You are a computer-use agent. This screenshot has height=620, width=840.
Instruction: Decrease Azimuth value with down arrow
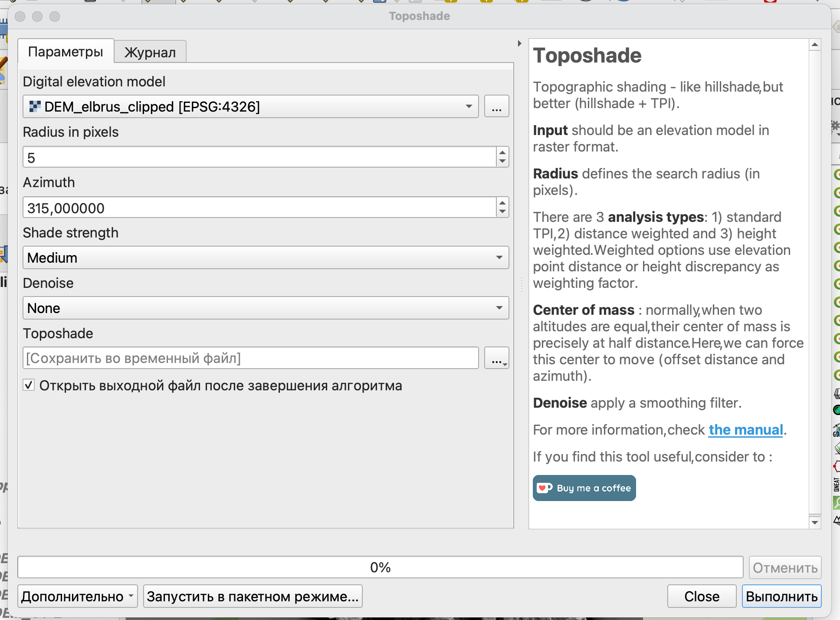coord(502,212)
